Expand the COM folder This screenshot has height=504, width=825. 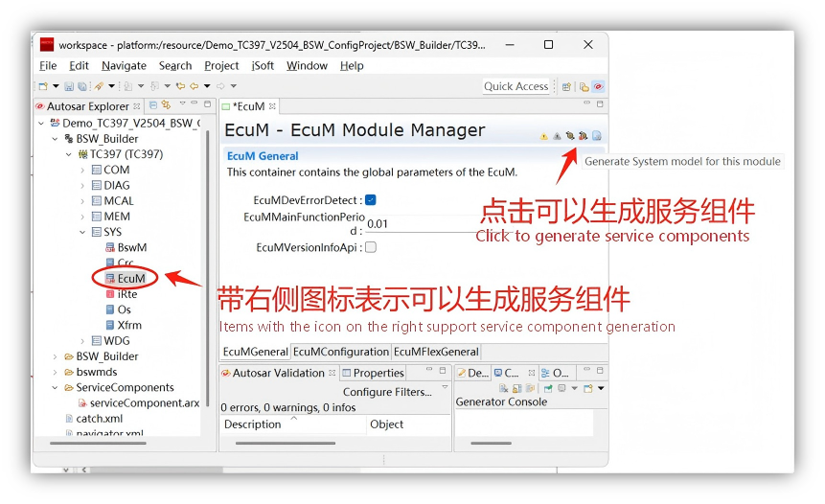click(82, 170)
